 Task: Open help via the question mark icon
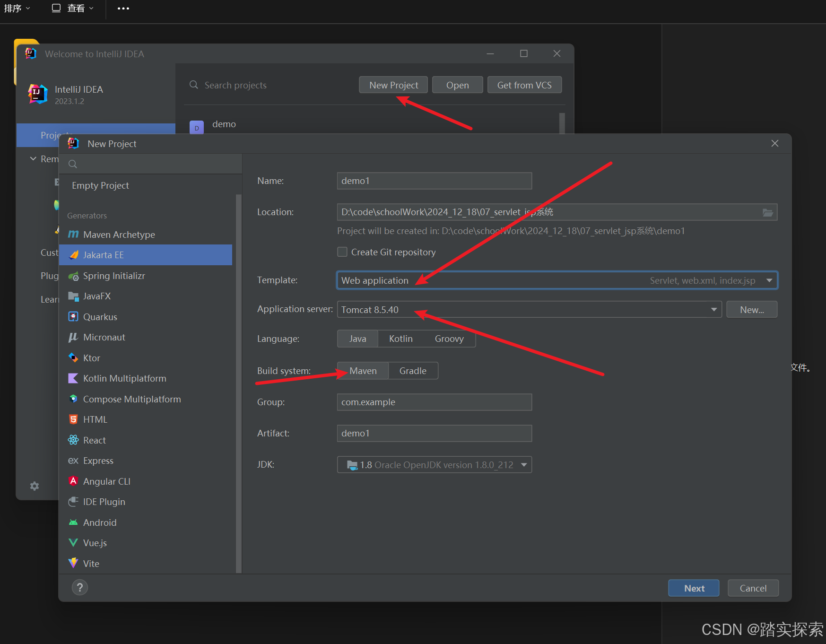coord(80,588)
